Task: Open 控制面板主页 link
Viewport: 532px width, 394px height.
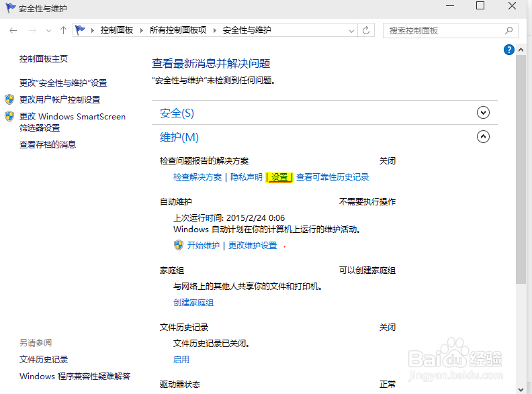Action: click(44, 59)
